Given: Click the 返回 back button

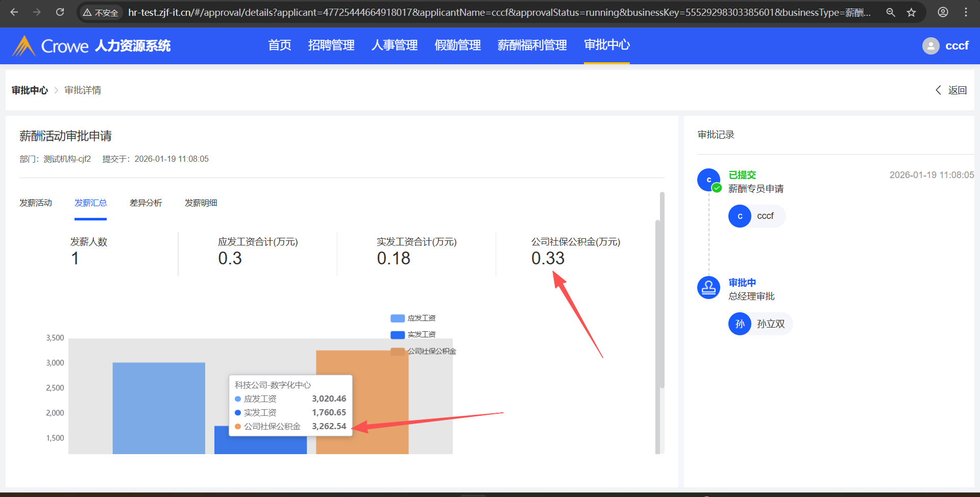Looking at the screenshot, I should 951,90.
